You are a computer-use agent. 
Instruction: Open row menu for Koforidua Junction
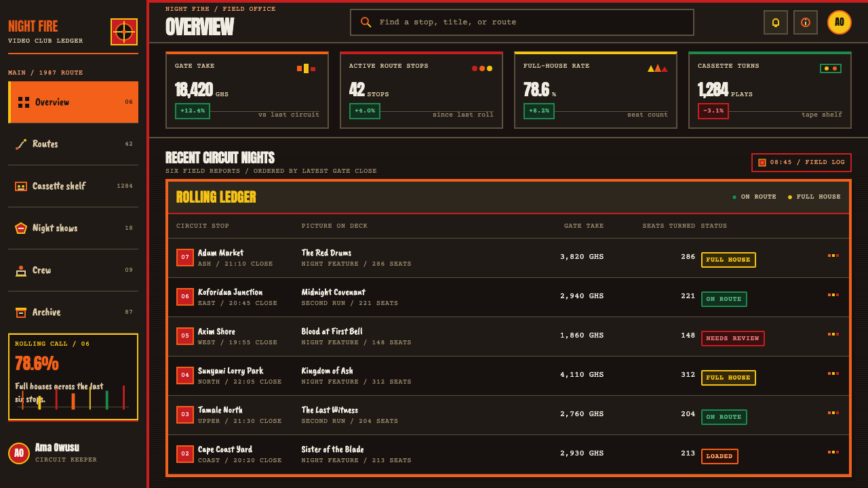click(x=833, y=295)
